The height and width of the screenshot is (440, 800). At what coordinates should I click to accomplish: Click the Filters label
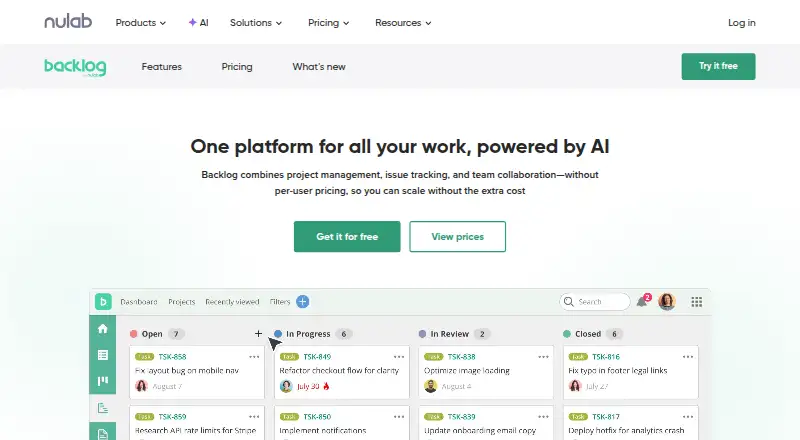tap(280, 302)
